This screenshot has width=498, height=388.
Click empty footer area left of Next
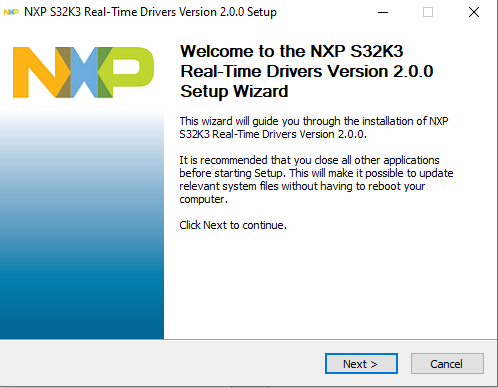coord(160,363)
